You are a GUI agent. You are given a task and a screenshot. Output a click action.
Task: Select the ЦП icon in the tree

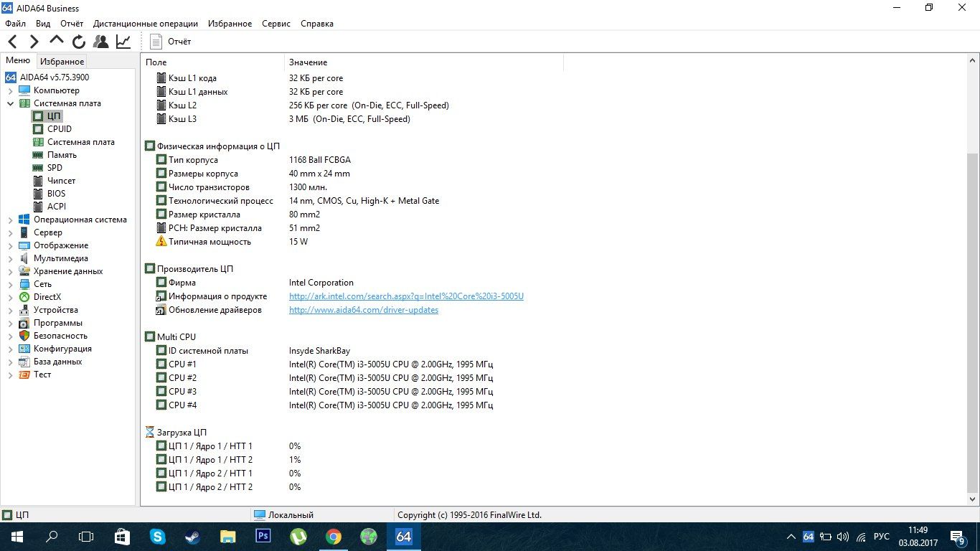(x=38, y=116)
